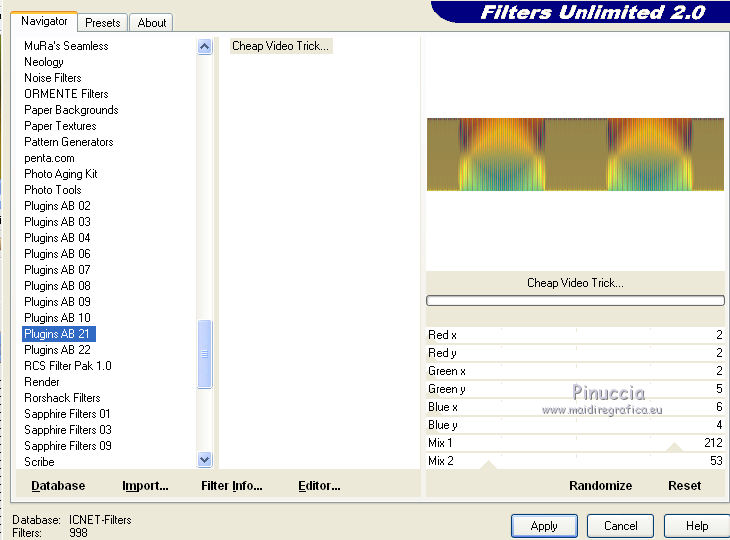Apply the Cheap Video Trick filter

[x=544, y=526]
